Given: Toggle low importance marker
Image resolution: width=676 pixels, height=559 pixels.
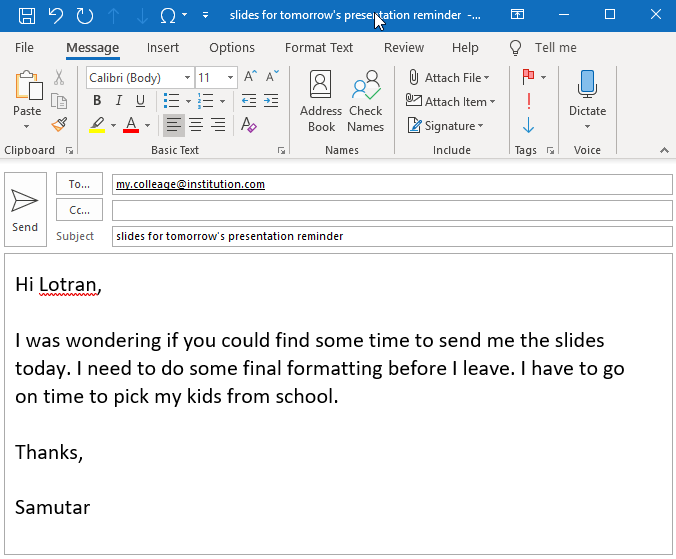Looking at the screenshot, I should tap(529, 126).
